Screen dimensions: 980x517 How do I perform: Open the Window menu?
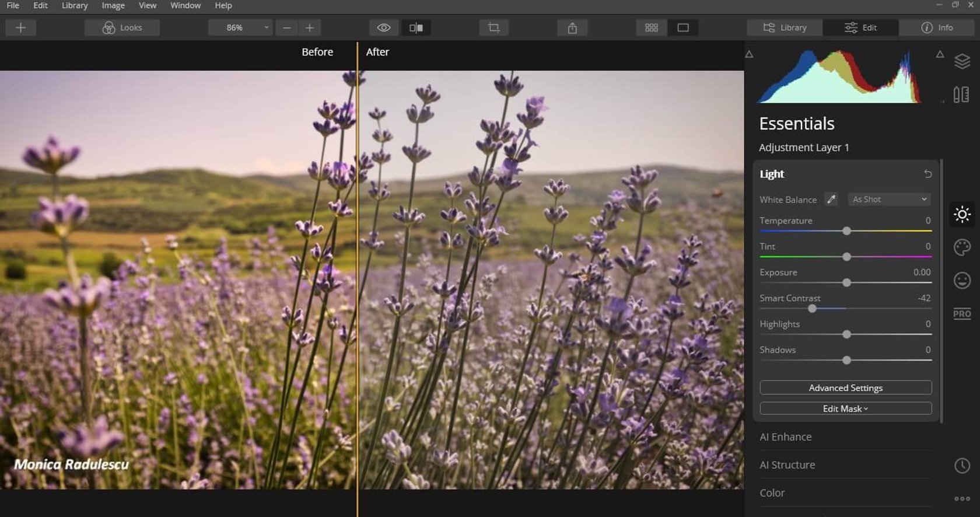[x=185, y=5]
